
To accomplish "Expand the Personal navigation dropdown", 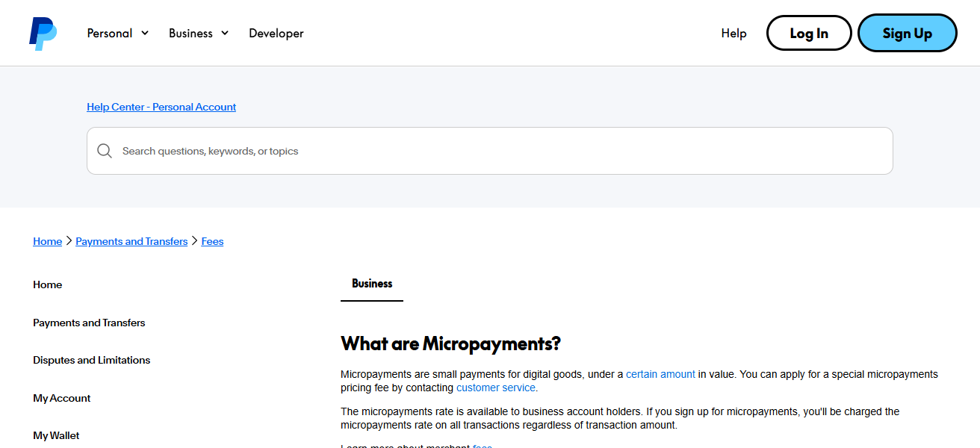I will click(117, 33).
